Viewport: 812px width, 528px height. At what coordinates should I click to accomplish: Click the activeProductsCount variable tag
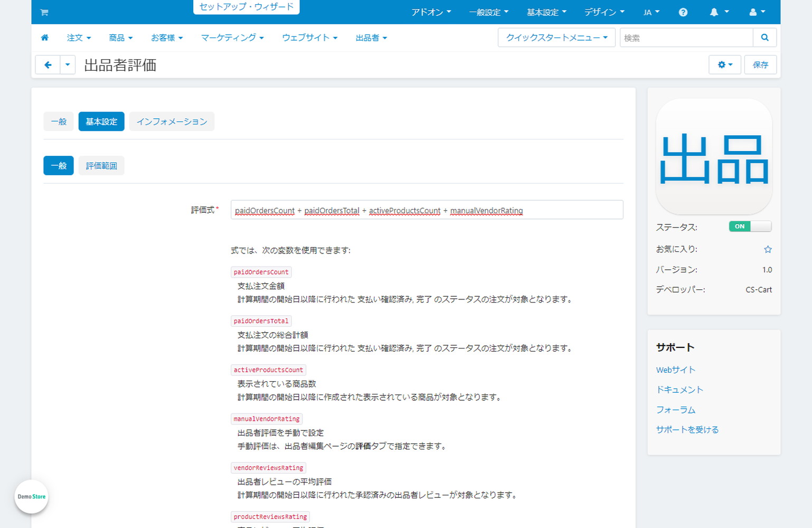point(268,370)
